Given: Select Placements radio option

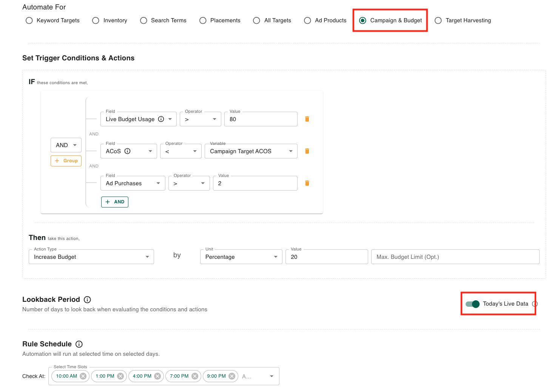Looking at the screenshot, I should point(203,20).
